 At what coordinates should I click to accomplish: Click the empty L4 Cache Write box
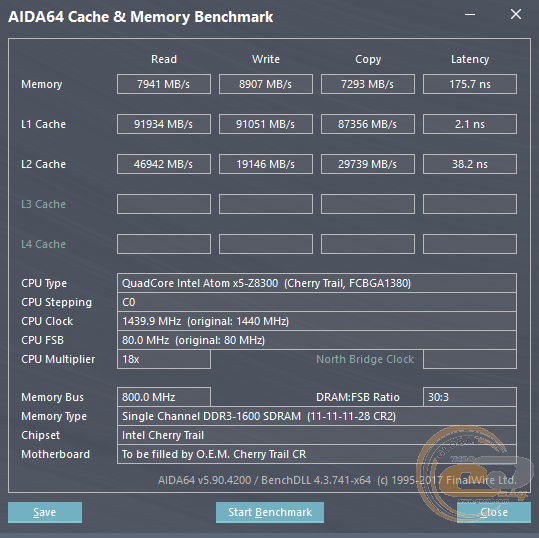[x=266, y=244]
